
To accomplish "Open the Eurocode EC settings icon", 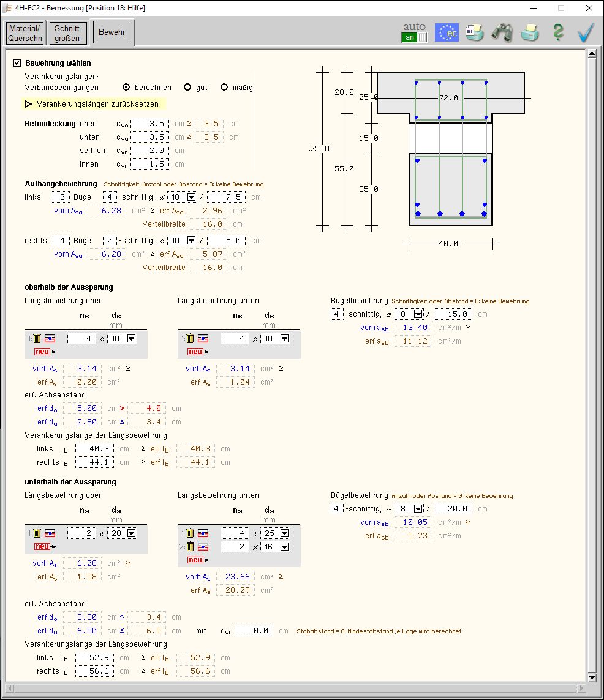I will pyautogui.click(x=447, y=32).
